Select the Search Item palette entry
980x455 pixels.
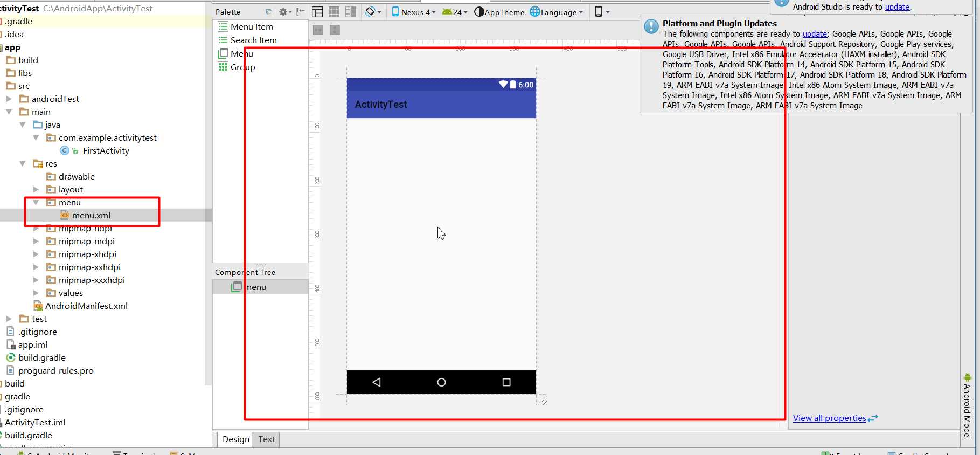(x=247, y=40)
